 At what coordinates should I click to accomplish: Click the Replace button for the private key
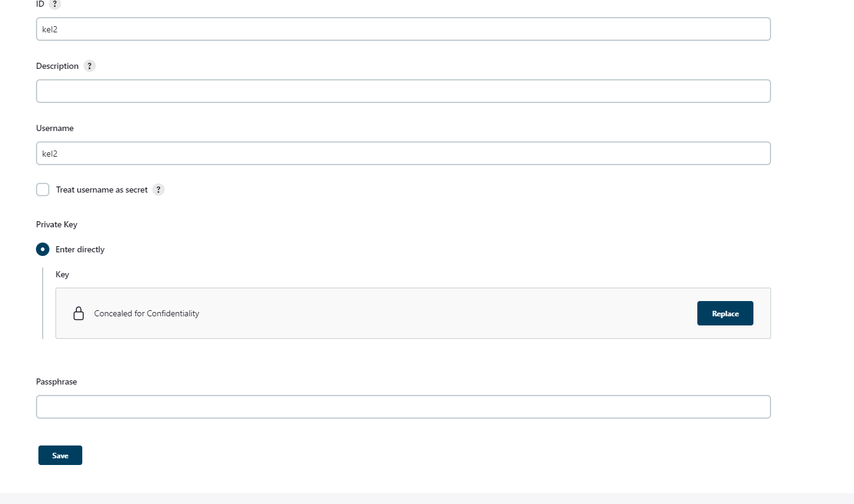pos(725,313)
